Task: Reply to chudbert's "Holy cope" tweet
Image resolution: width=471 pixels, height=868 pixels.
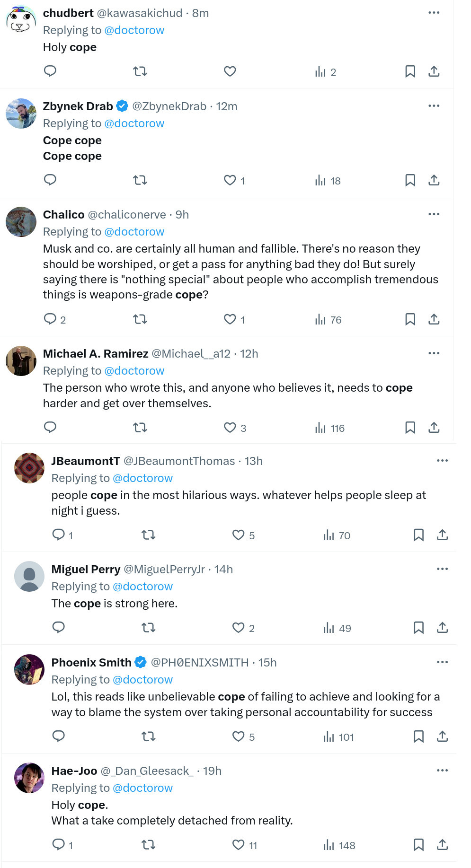Action: (x=50, y=71)
